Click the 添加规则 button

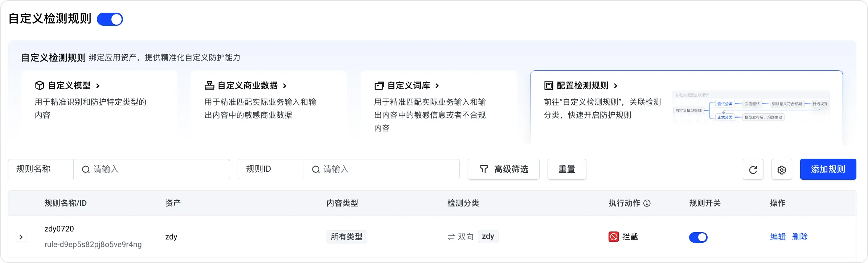828,169
